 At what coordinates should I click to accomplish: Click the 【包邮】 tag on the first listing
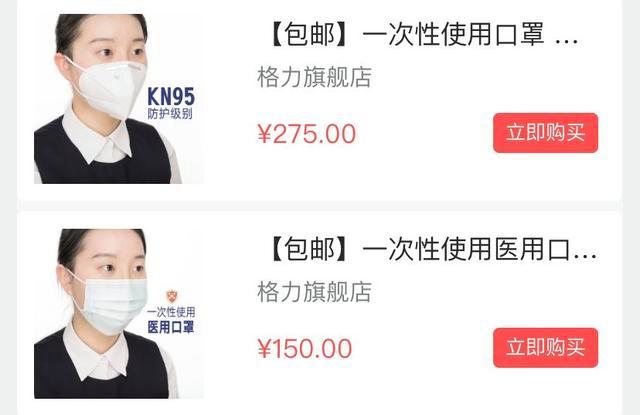point(309,34)
